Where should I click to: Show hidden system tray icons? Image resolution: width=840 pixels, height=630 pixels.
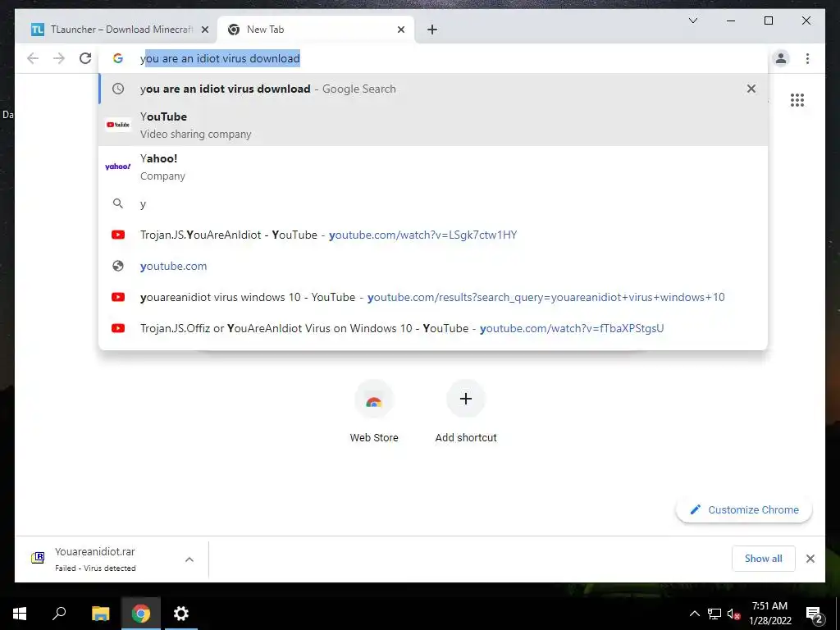point(694,614)
